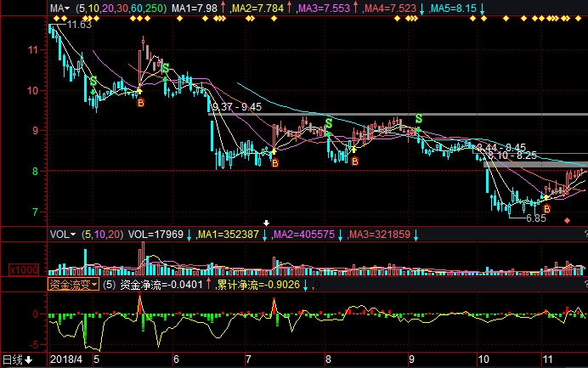
Task: Click the 6.85 low price label
Action: click(534, 218)
